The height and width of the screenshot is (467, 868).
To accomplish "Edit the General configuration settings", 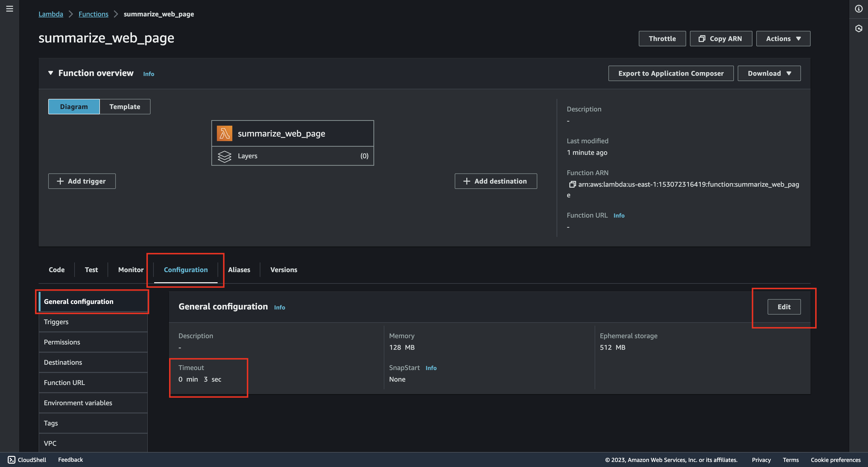I will point(784,307).
